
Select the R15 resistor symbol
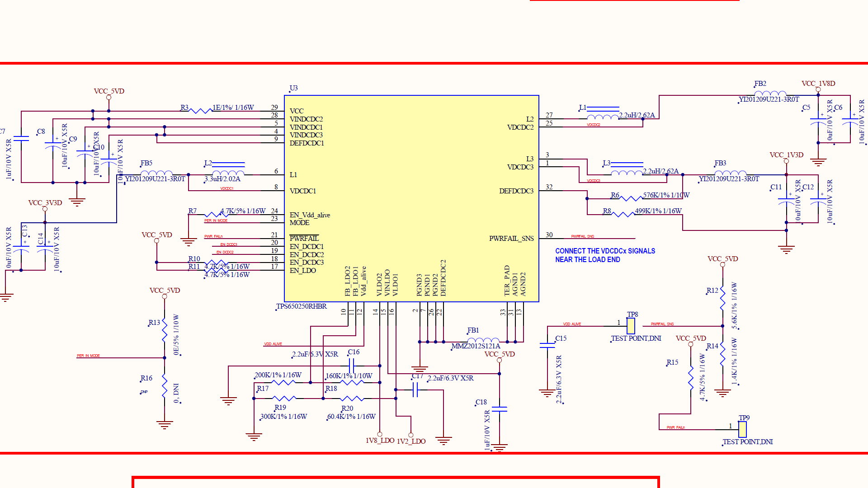(691, 378)
